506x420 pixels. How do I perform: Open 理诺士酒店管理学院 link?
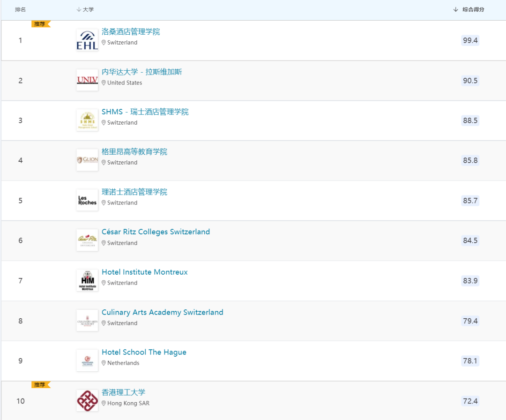134,192
